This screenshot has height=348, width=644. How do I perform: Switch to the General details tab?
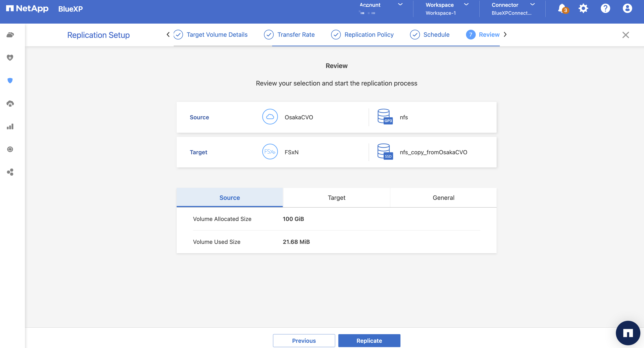pos(443,198)
